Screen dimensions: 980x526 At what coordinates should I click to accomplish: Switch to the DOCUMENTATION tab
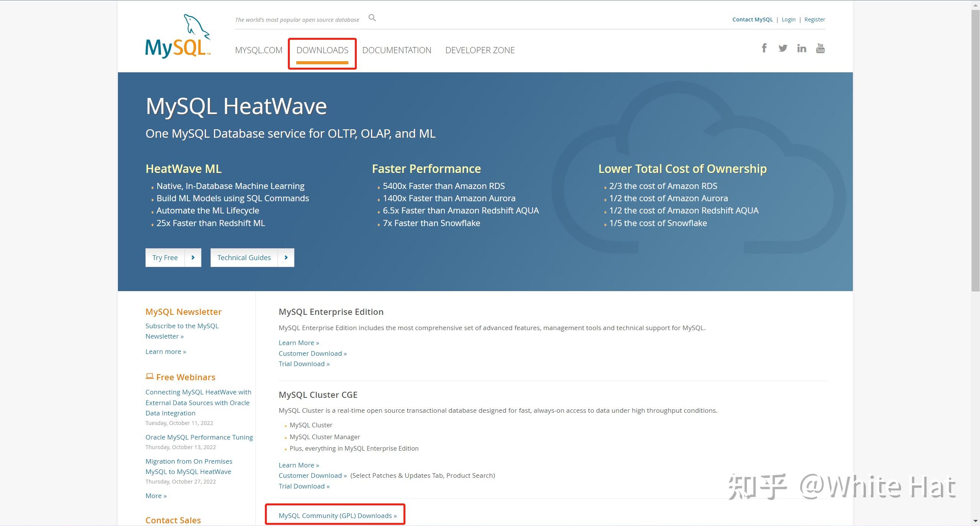click(x=397, y=50)
